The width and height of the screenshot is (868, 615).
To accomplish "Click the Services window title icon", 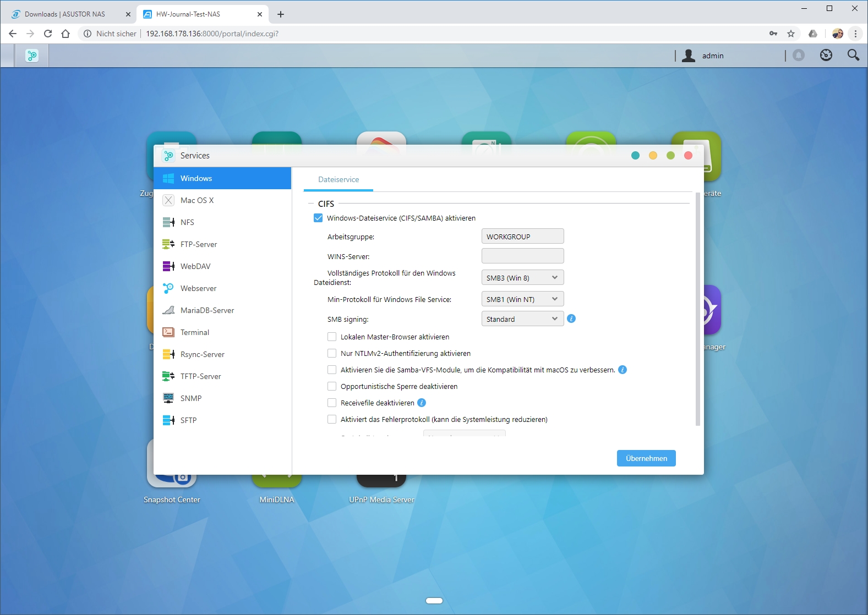I will click(x=168, y=156).
